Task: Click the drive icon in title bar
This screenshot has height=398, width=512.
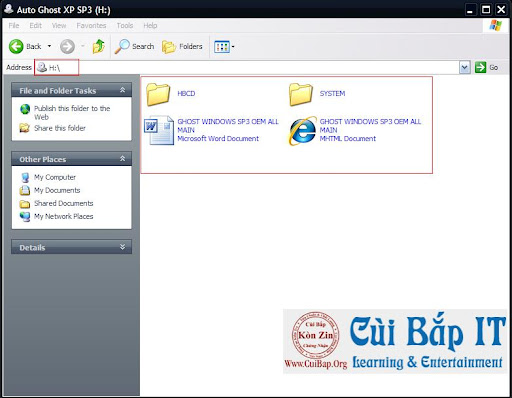Action: (x=8, y=9)
